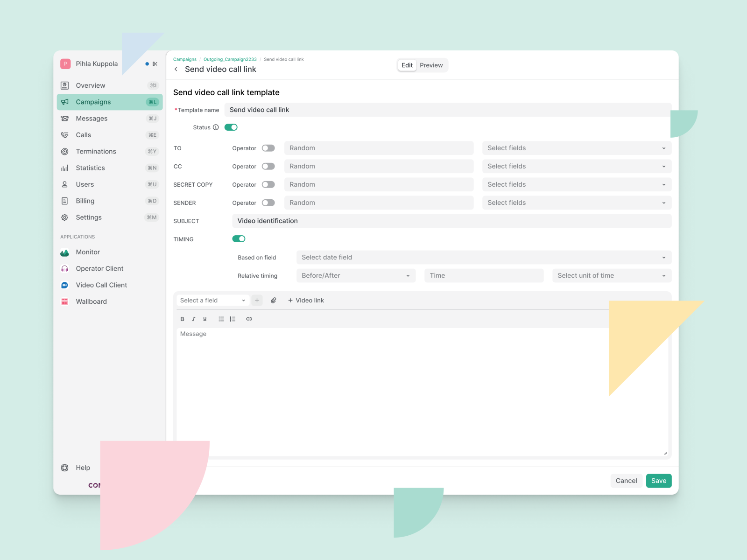Go to Settings in the sidebar

[88, 217]
